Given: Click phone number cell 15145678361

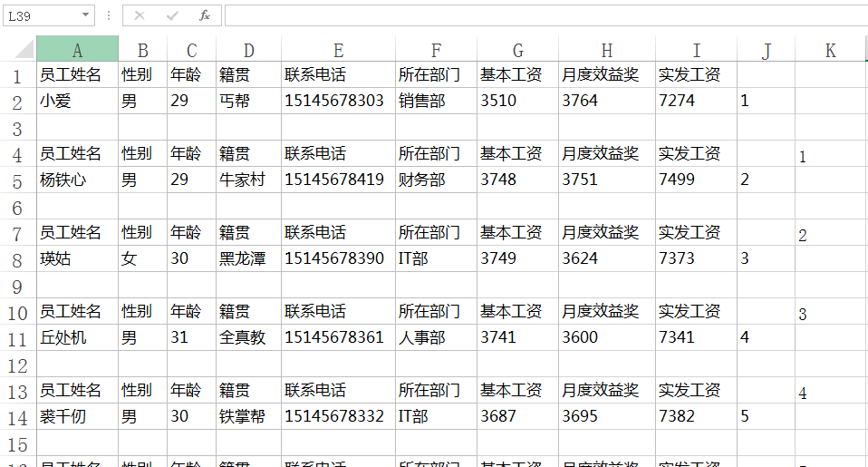Looking at the screenshot, I should [338, 338].
